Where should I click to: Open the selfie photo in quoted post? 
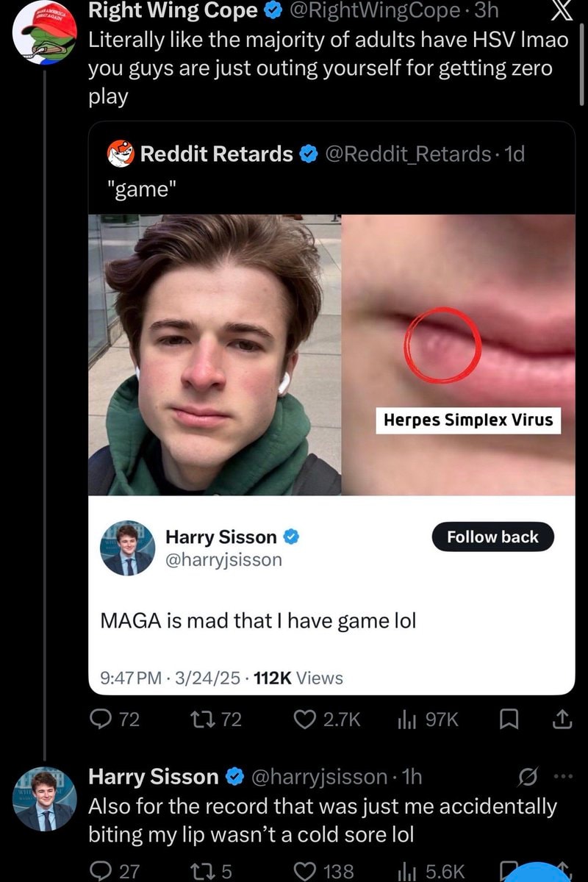click(x=215, y=355)
